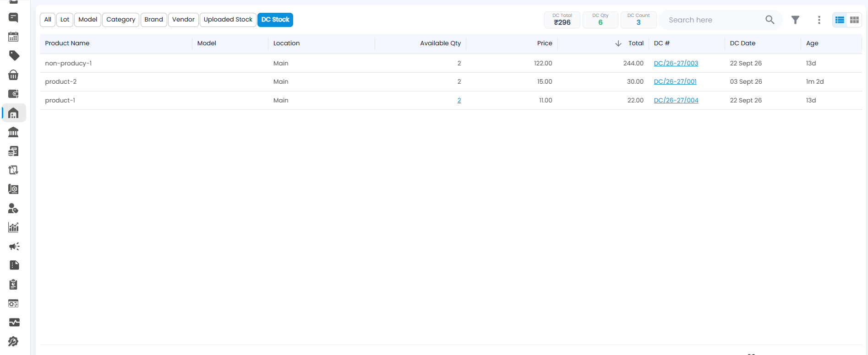Open the wrench tools sidebar icon
The height and width of the screenshot is (355, 868).
click(14, 342)
